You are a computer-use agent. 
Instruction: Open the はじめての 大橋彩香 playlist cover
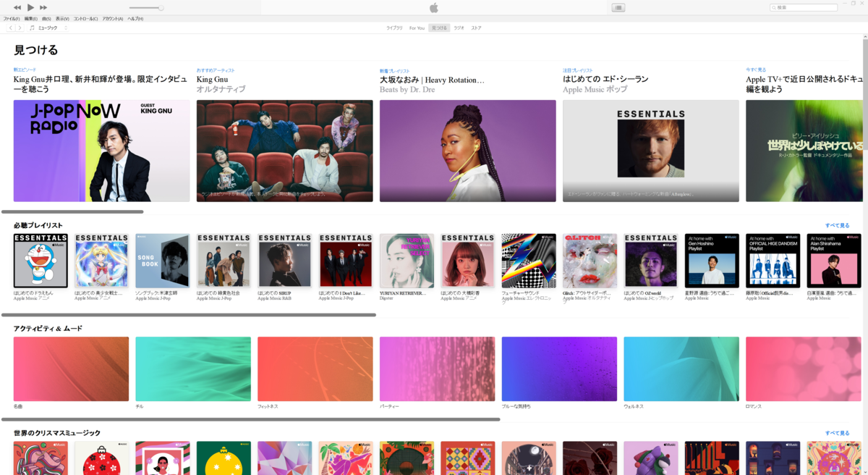tap(468, 261)
